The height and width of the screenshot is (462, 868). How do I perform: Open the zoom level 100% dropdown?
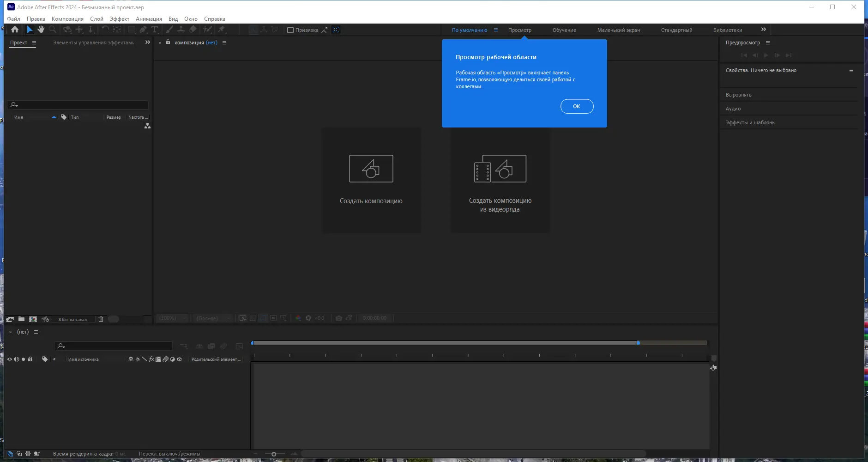(173, 318)
